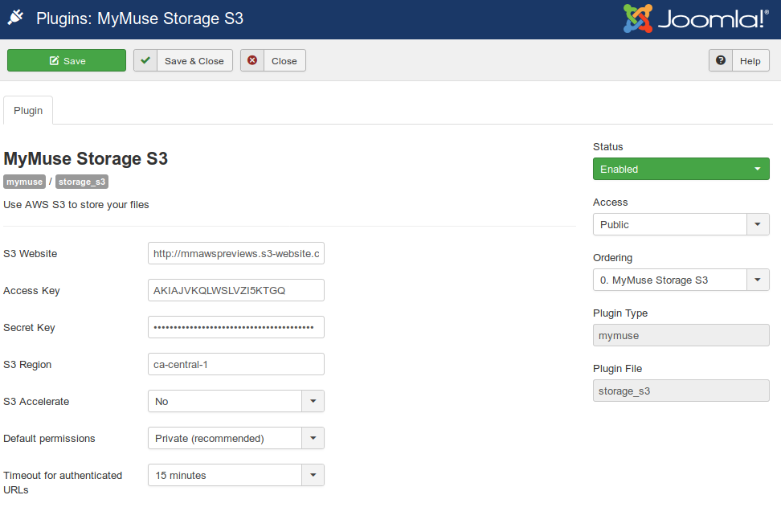Click the question mark icon on the Help button
Screen dimensions: 781x532
(x=721, y=59)
